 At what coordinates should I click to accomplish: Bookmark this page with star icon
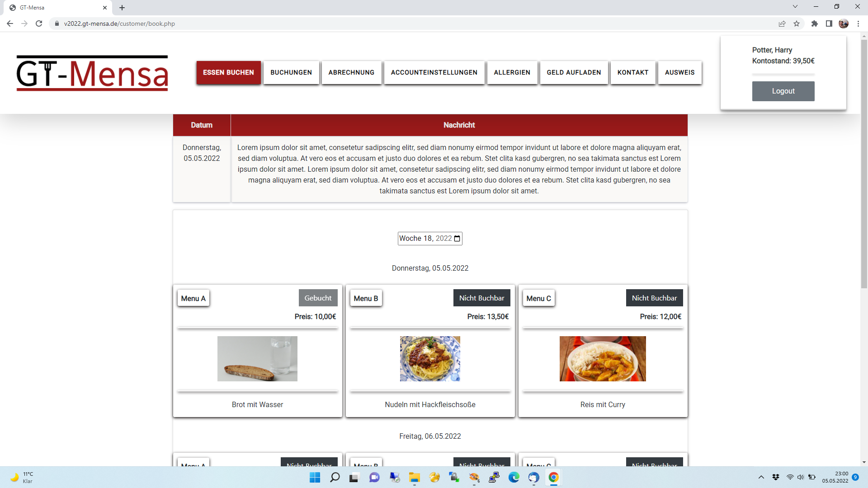[797, 23]
